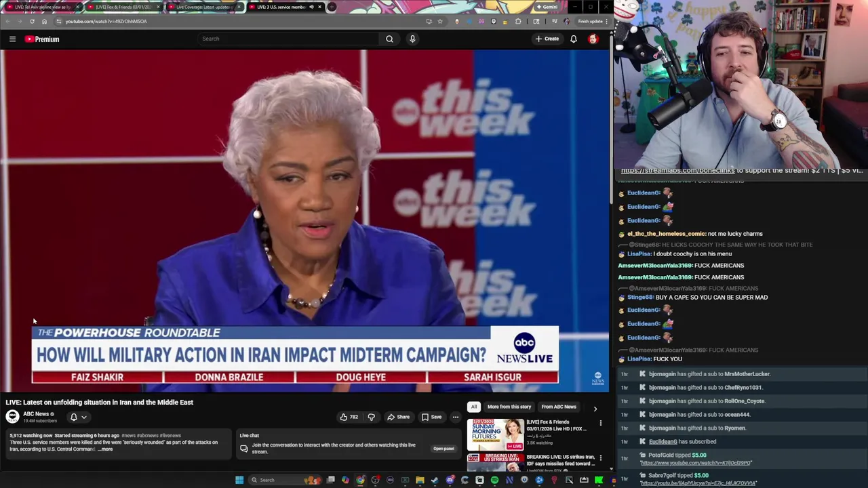Select From ABC News chip
Image resolution: width=868 pixels, height=488 pixels.
point(559,407)
